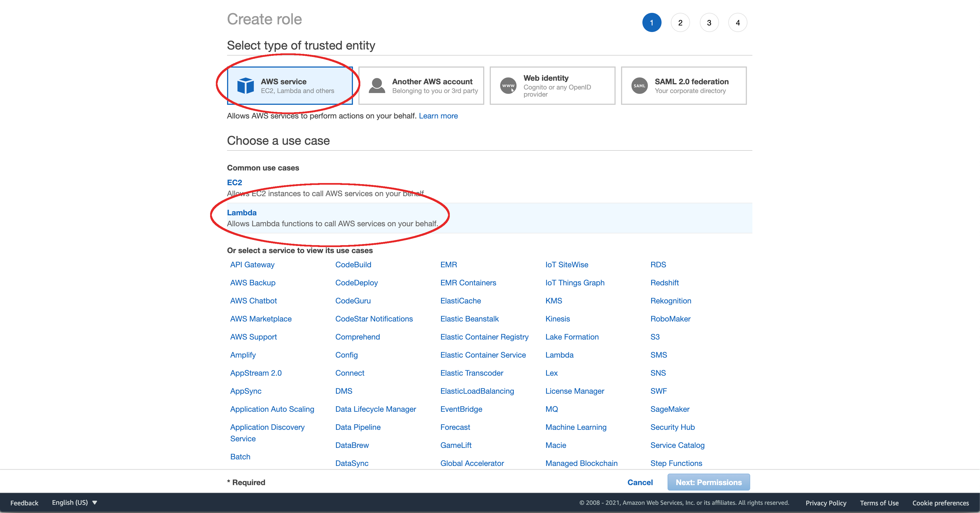Open the English (US) language dropdown

(x=75, y=502)
